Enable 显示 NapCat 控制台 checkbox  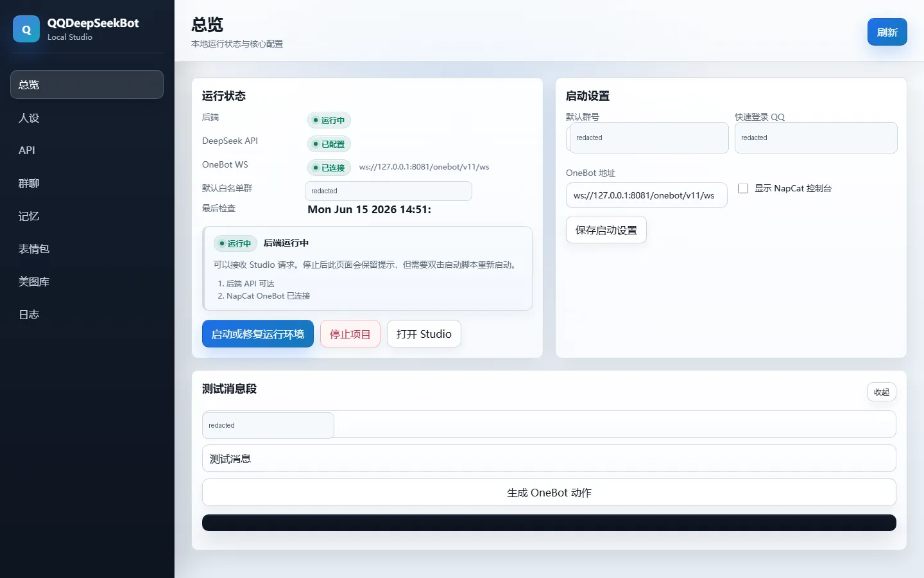(x=743, y=188)
